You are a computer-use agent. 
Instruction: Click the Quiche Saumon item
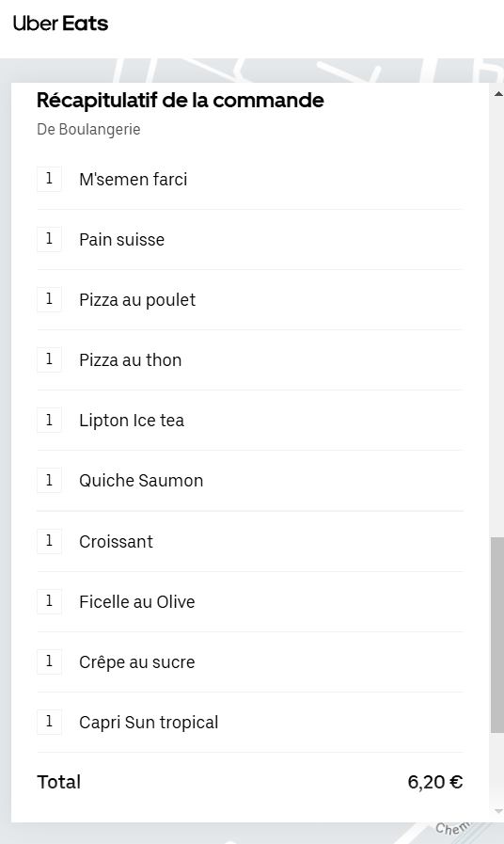point(249,481)
